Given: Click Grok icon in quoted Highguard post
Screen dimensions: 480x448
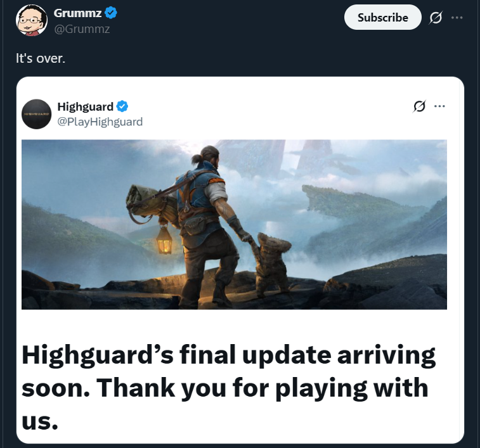Looking at the screenshot, I should click(419, 106).
